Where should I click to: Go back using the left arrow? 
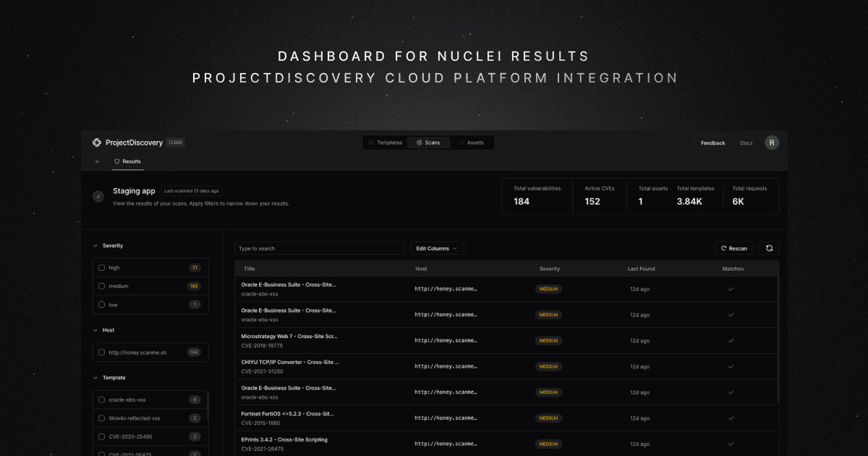click(x=98, y=161)
